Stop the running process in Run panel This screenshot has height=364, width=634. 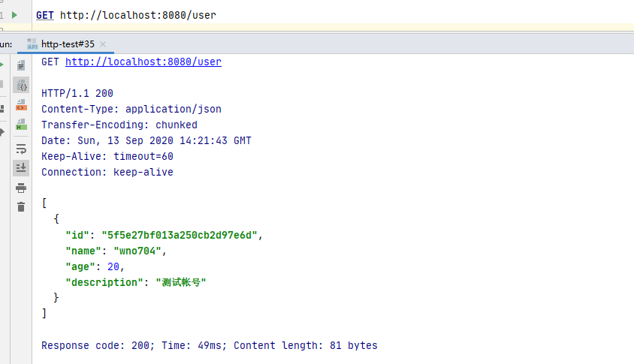point(2,86)
